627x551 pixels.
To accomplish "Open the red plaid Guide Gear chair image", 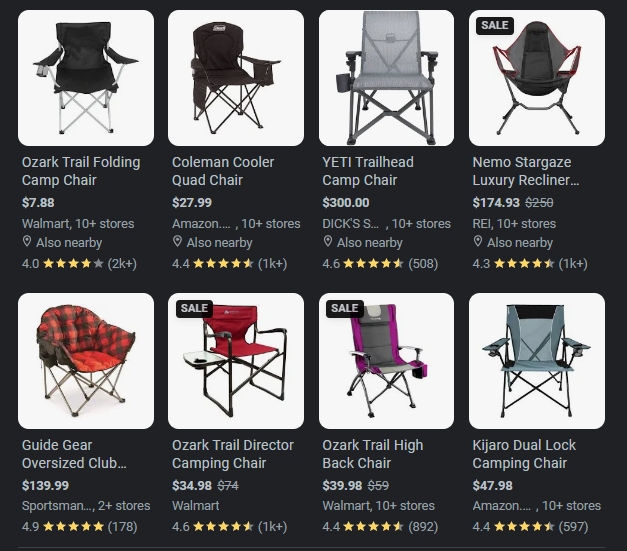I will tap(86, 361).
